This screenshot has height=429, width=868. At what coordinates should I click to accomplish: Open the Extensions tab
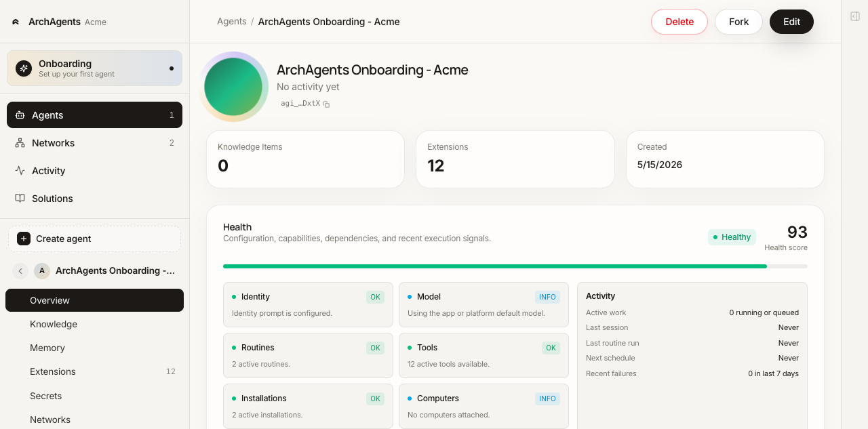tap(94, 371)
